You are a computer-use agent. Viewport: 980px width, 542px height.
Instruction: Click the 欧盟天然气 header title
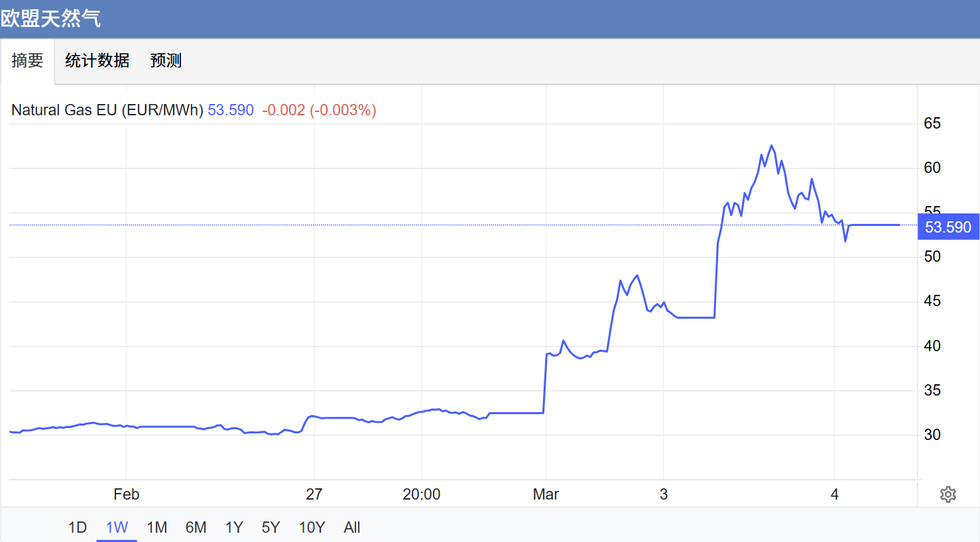(51, 19)
